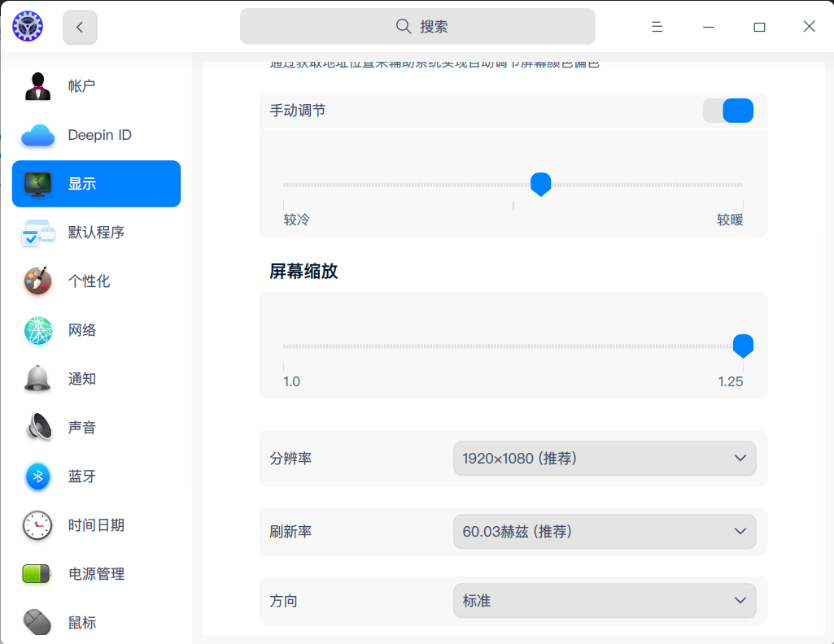Maximize the Control Center window
834x644 pixels.
coord(759,27)
